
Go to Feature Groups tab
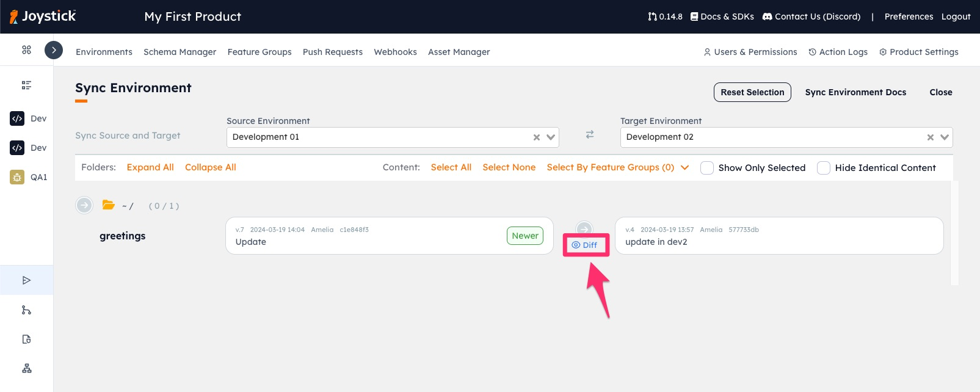click(260, 52)
